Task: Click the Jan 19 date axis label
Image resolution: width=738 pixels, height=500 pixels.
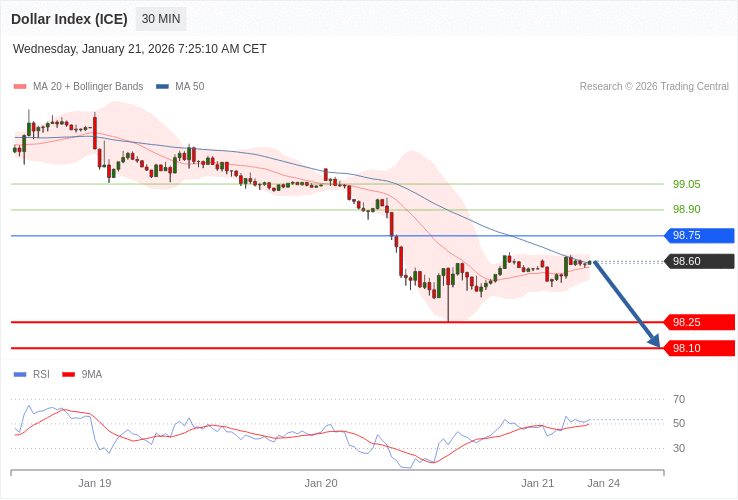Action: 95,484
